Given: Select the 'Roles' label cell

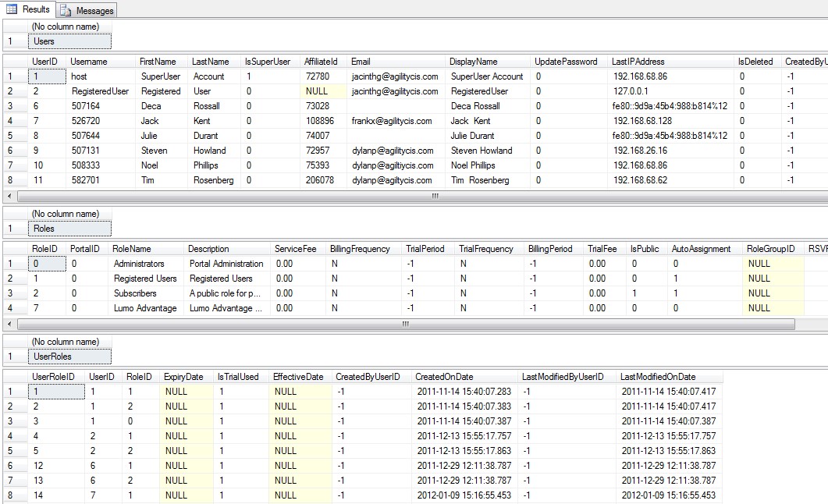Looking at the screenshot, I should pyautogui.click(x=69, y=229).
